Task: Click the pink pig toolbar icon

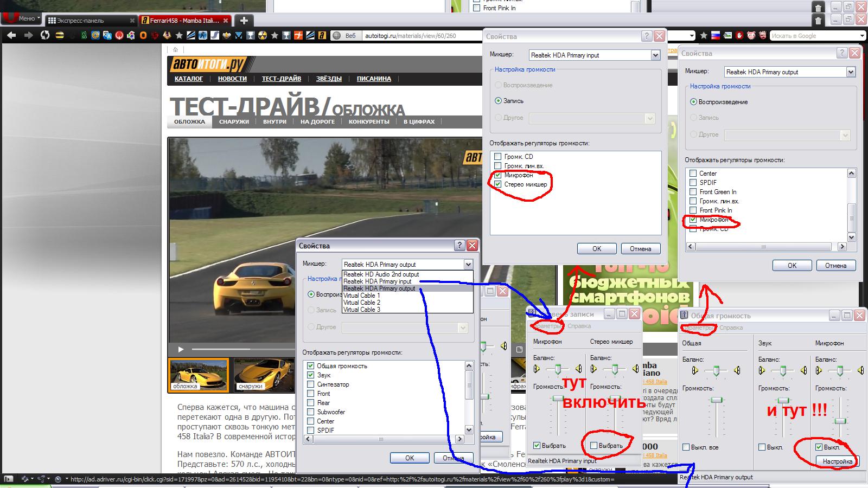Action: coord(751,36)
